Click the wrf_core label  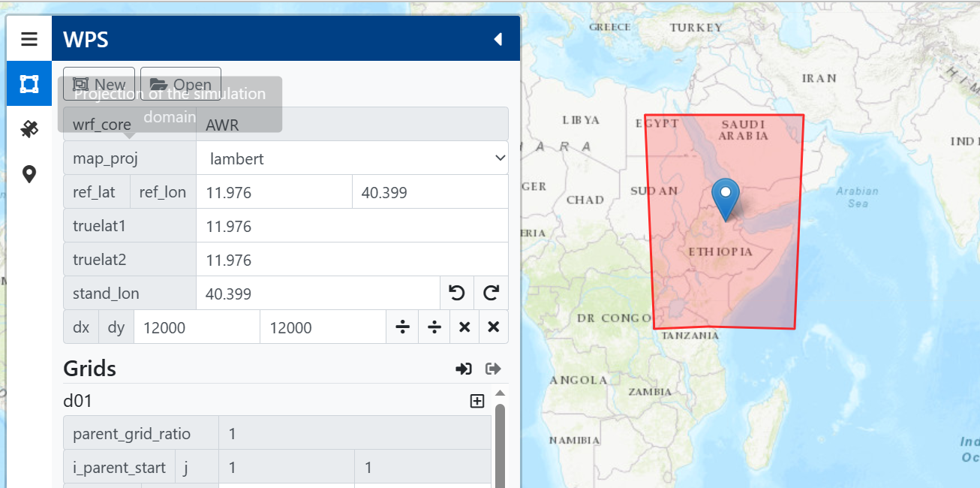[x=102, y=125]
